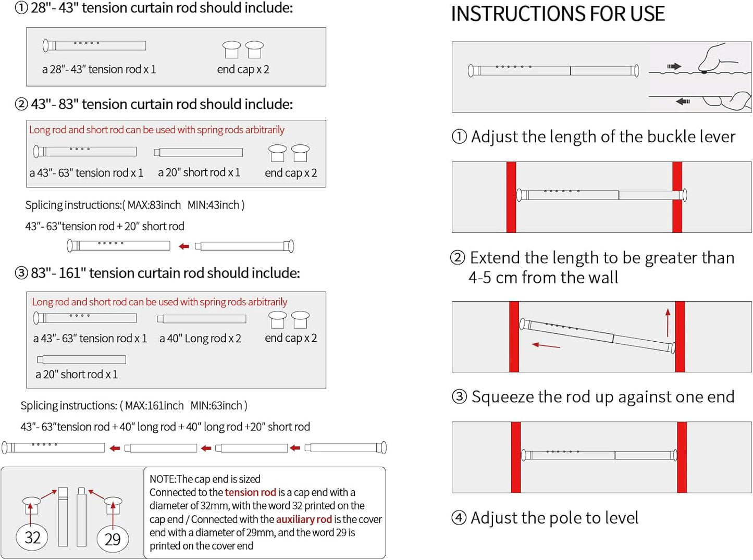This screenshot has width=753, height=560.
Task: Click the end cap icons in section one
Action: click(x=243, y=49)
